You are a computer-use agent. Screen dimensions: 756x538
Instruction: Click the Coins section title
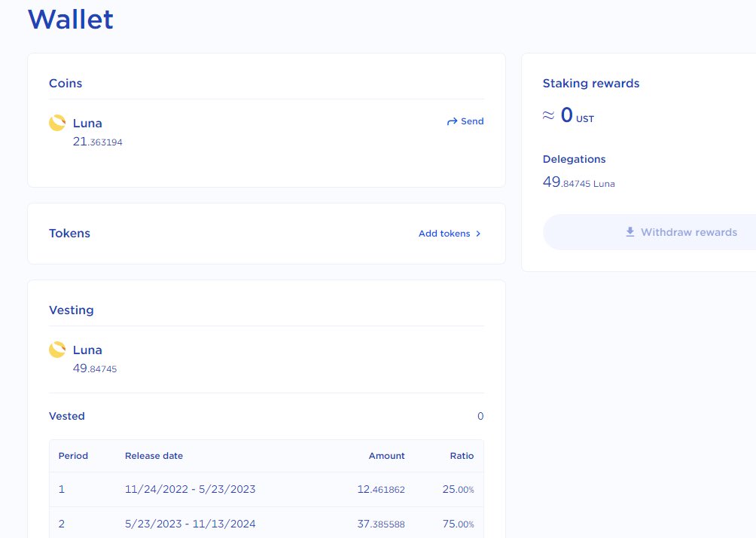pyautogui.click(x=66, y=83)
